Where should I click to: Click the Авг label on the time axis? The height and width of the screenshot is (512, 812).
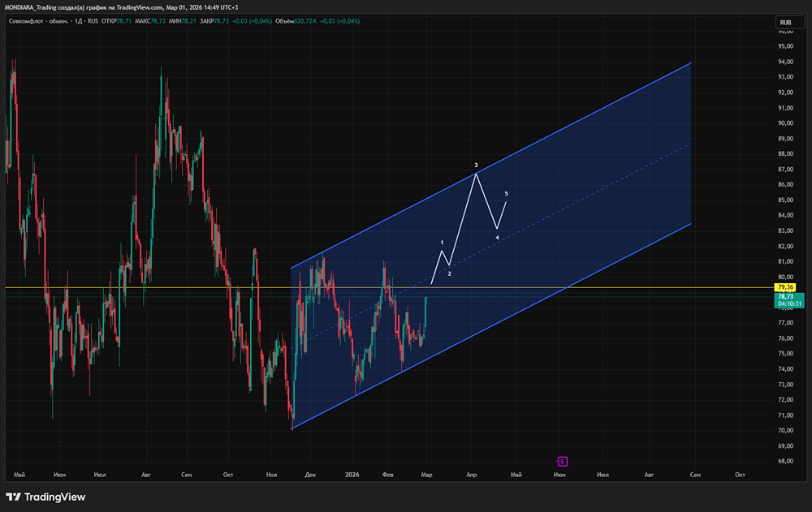tap(146, 473)
